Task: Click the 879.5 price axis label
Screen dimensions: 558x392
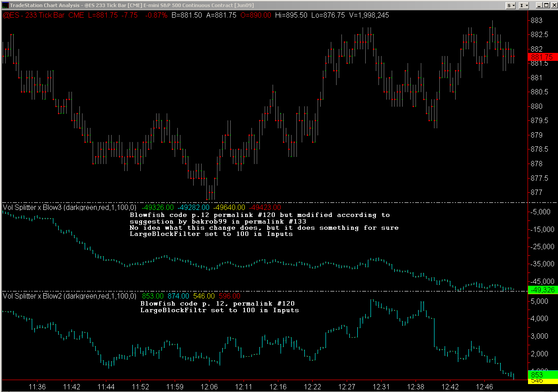Action: (x=539, y=121)
